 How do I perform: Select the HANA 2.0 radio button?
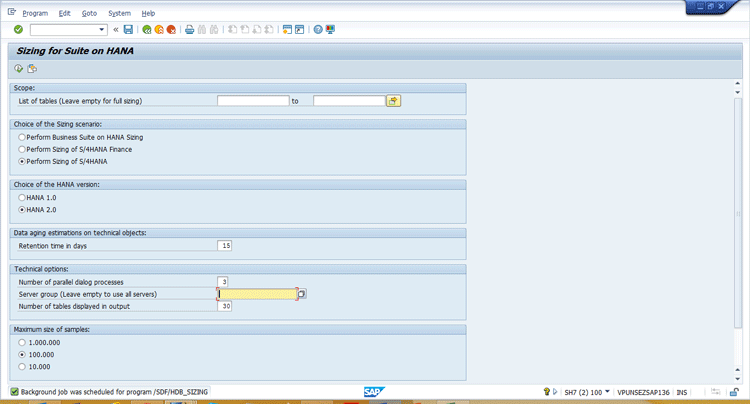(22, 210)
